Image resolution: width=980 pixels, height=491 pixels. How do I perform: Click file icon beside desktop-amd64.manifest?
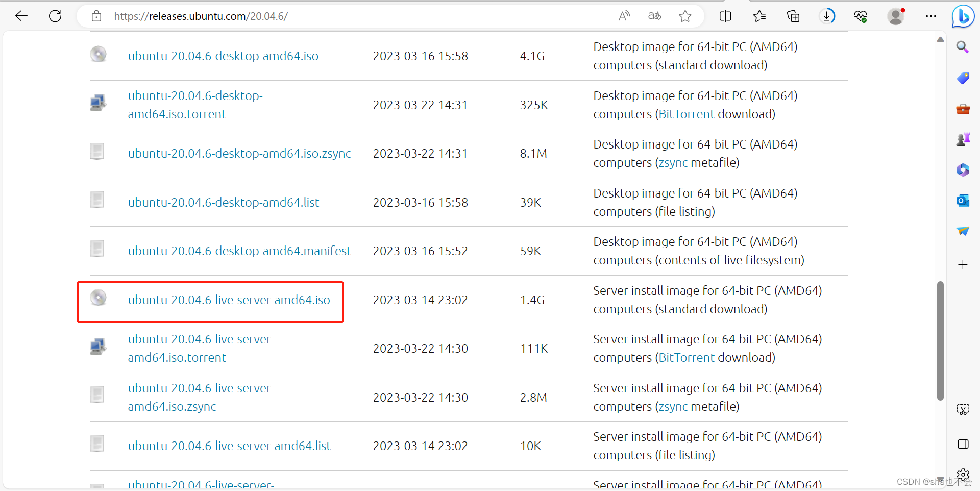(x=97, y=249)
